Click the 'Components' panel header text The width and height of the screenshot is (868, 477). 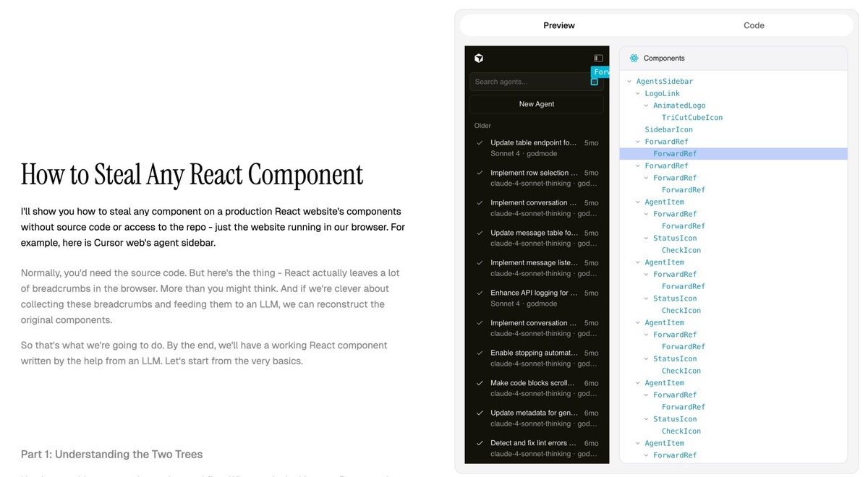click(664, 58)
